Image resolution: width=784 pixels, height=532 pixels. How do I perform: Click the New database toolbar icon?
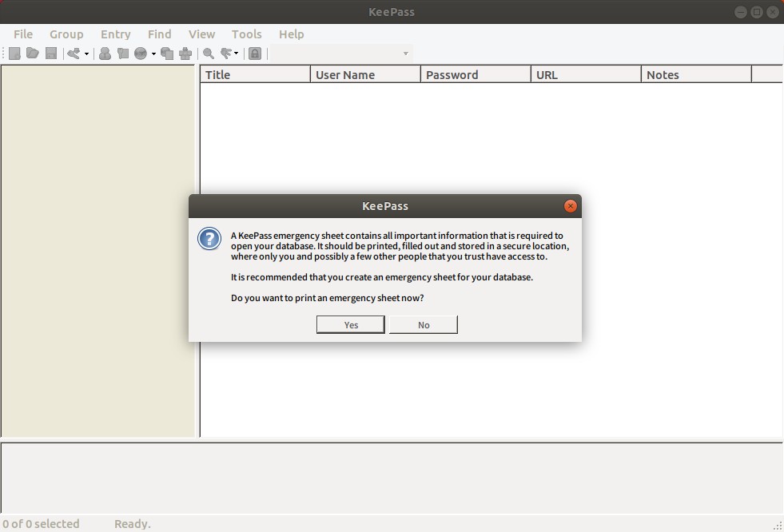[14, 54]
